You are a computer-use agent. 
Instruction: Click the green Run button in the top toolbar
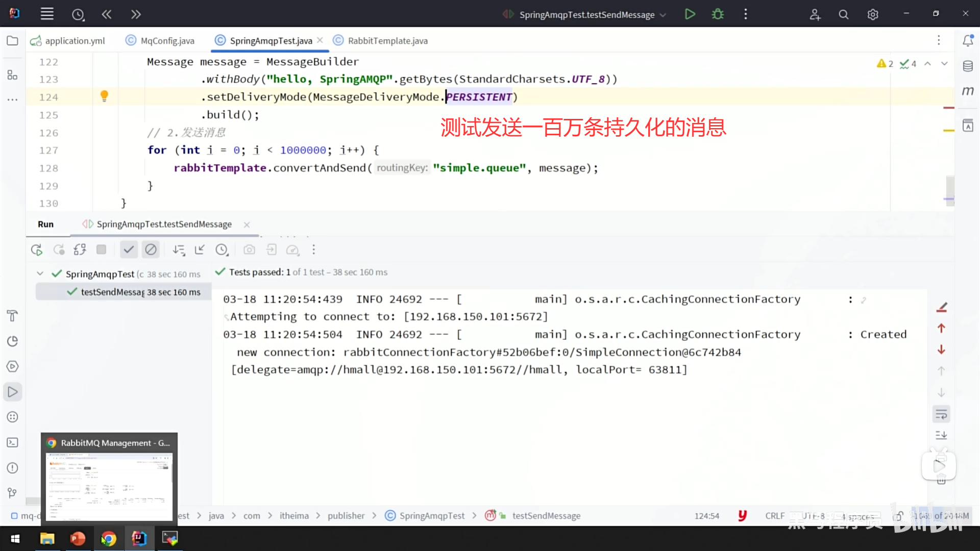tap(690, 14)
